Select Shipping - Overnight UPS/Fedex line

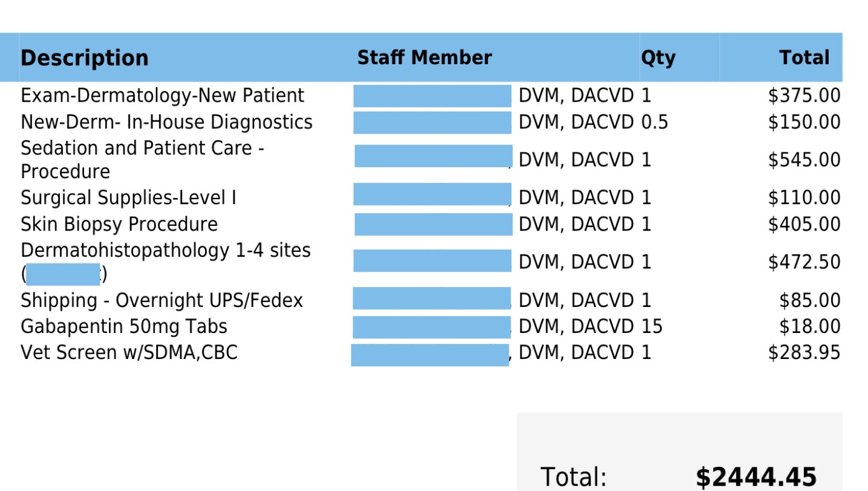point(162,301)
